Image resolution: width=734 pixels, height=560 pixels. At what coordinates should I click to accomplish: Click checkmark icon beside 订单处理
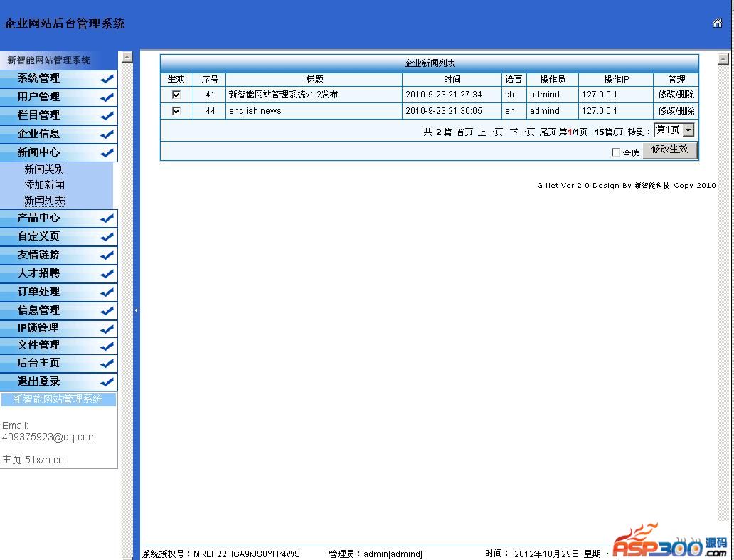(107, 292)
